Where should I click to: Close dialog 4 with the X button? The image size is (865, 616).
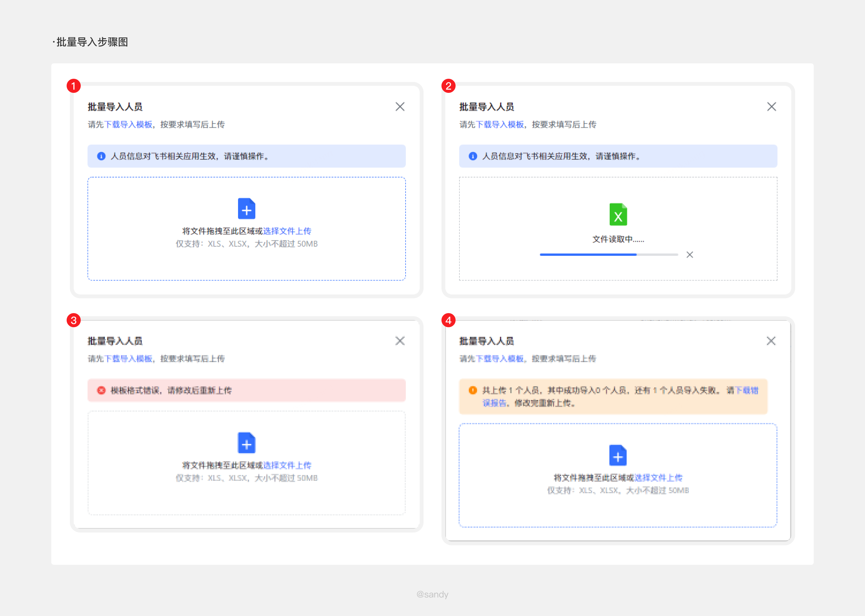tap(771, 341)
